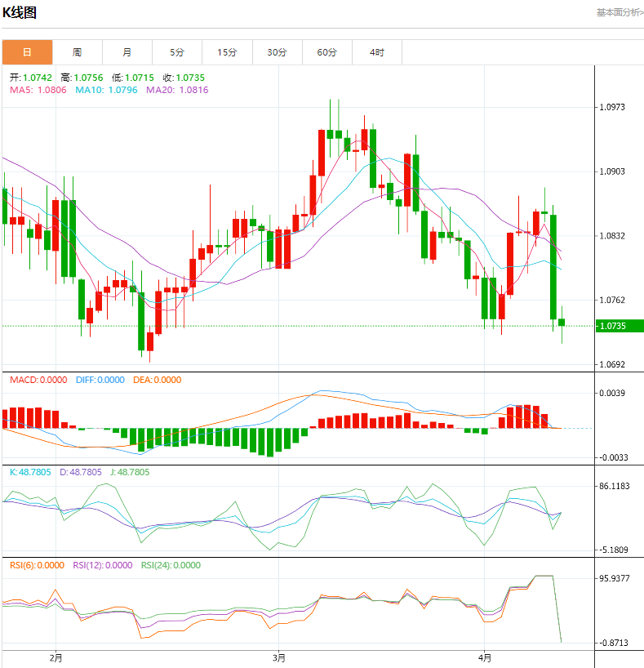
Task: Switch to the 4时 interval tab
Action: tap(376, 52)
